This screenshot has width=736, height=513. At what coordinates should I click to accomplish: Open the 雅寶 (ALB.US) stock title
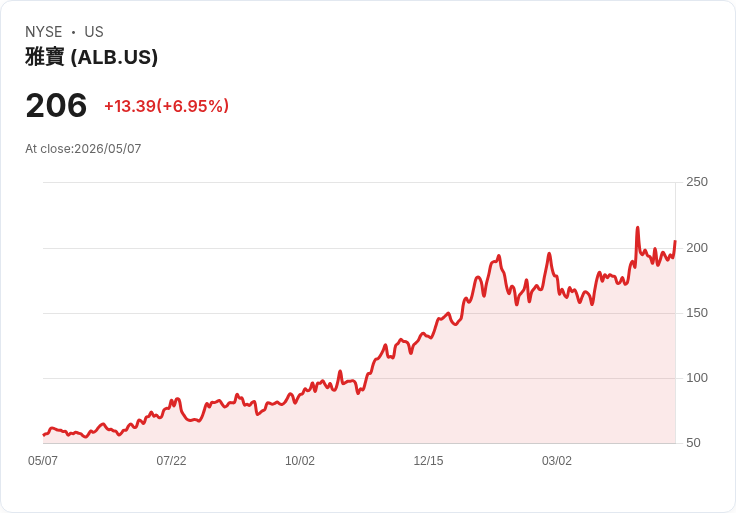[x=92, y=57]
